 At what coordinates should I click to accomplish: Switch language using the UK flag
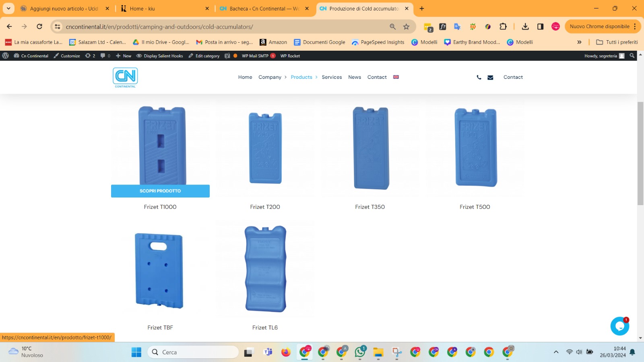[x=396, y=77]
